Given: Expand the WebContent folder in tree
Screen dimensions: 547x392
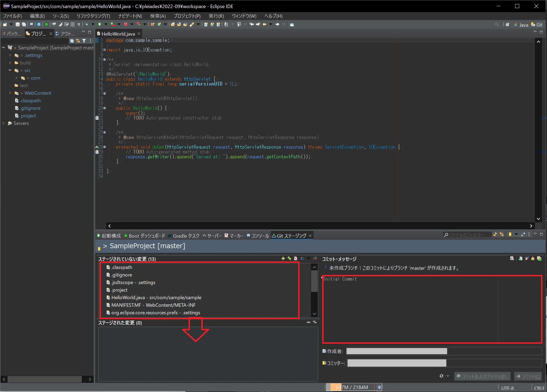Looking at the screenshot, I should click(x=10, y=93).
